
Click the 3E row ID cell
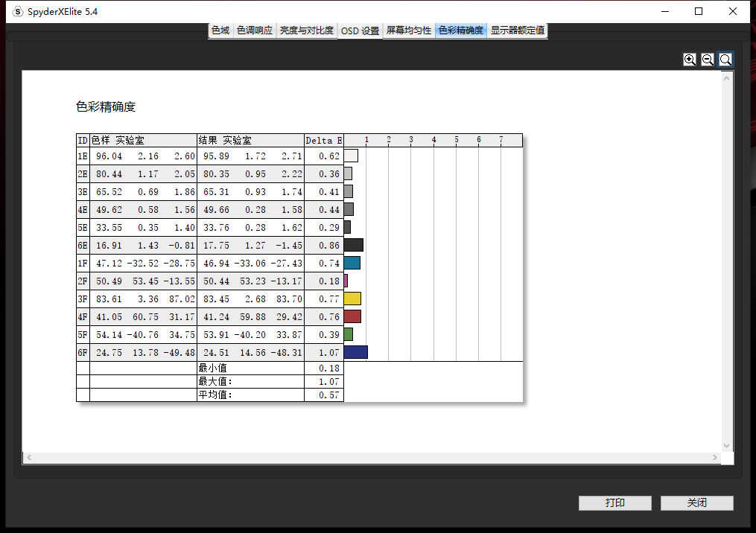click(x=83, y=192)
